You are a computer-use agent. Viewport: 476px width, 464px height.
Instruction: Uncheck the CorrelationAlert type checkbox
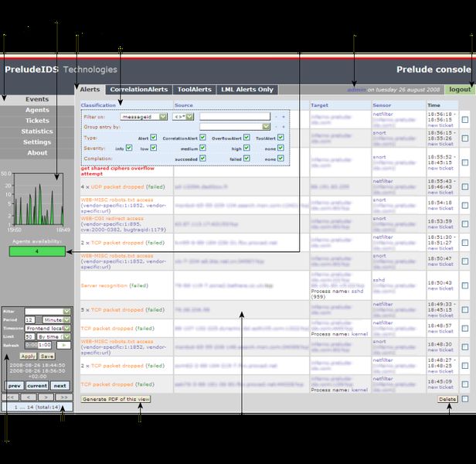[202, 138]
